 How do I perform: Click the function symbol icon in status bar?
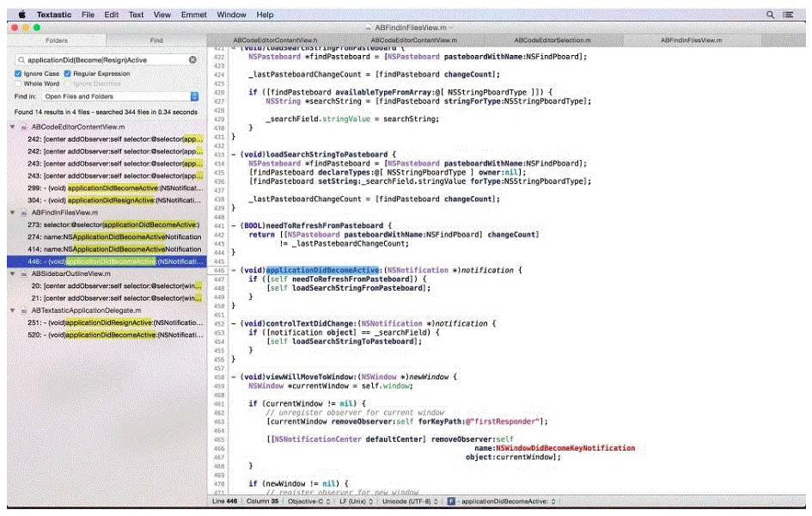pos(450,501)
